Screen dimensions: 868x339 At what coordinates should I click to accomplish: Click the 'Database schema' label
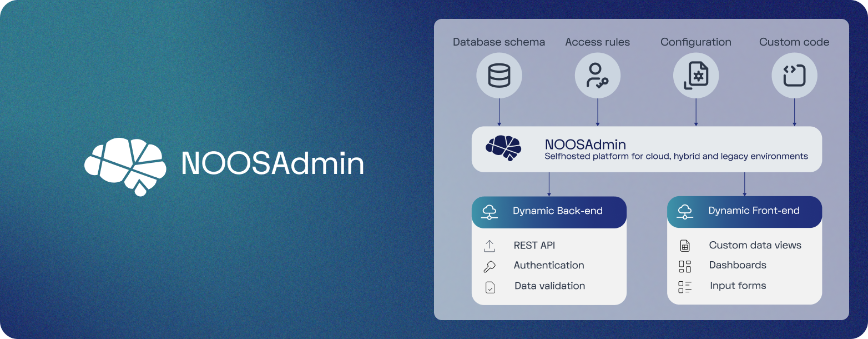pos(499,42)
